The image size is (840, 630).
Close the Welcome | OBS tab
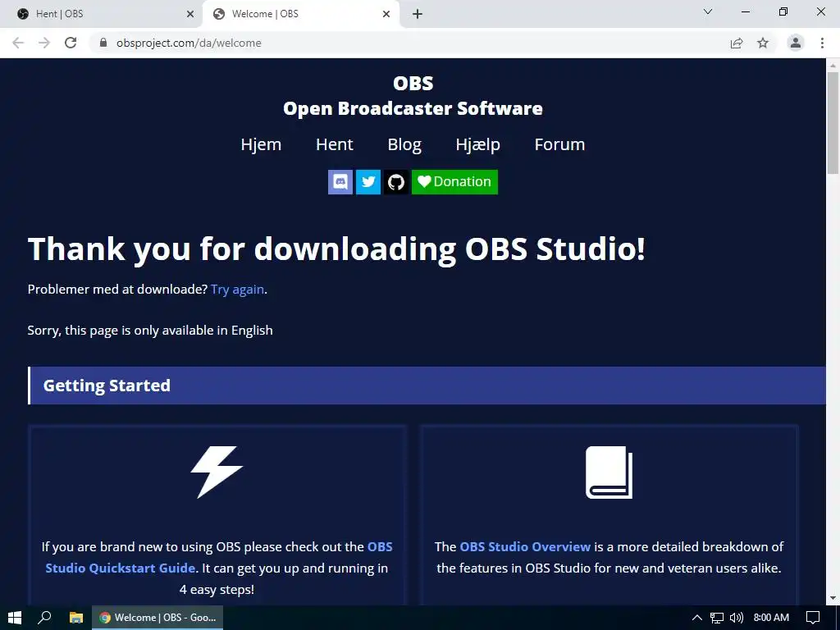click(x=386, y=14)
